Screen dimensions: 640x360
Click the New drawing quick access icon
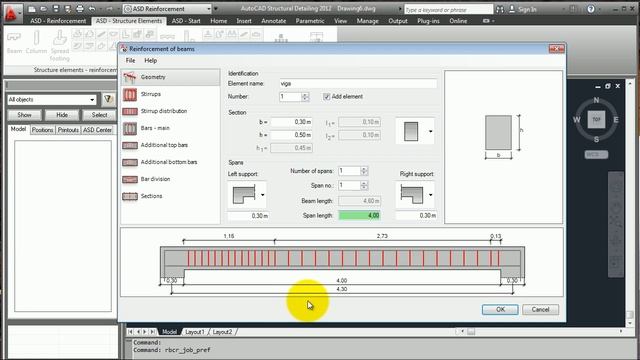32,9
